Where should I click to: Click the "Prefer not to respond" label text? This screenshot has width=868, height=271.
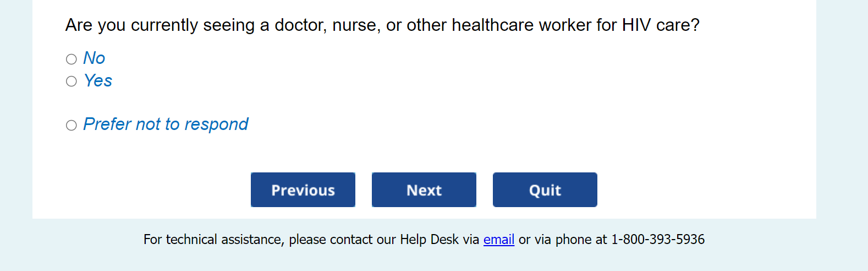point(166,124)
